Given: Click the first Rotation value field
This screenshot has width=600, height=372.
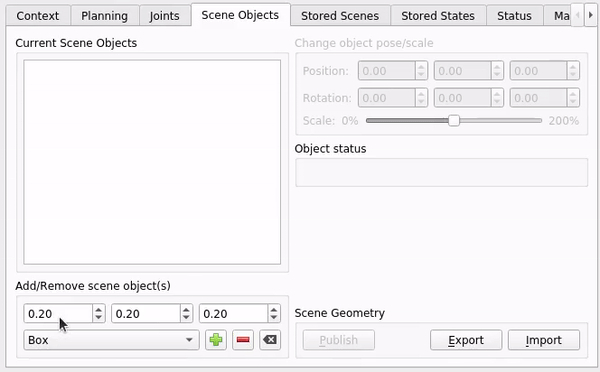Looking at the screenshot, I should [386, 98].
